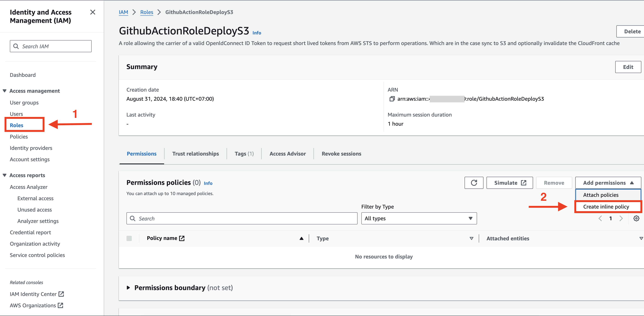Sort by the Type column
Viewport: 644px width, 316px height.
[472, 239]
